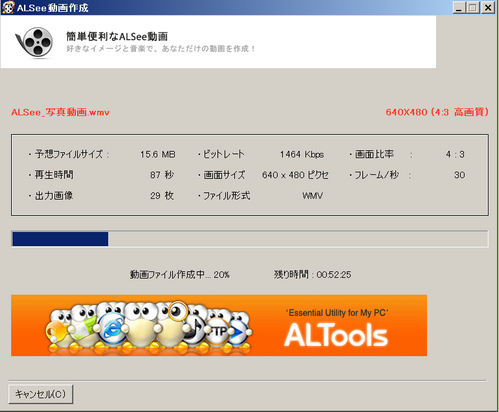499x412 pixels.
Task: Click the 87 秒 playback time value
Action: coord(162,175)
